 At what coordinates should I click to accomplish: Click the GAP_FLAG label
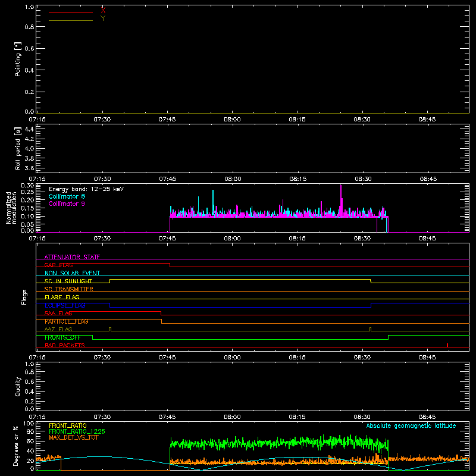pos(58,265)
